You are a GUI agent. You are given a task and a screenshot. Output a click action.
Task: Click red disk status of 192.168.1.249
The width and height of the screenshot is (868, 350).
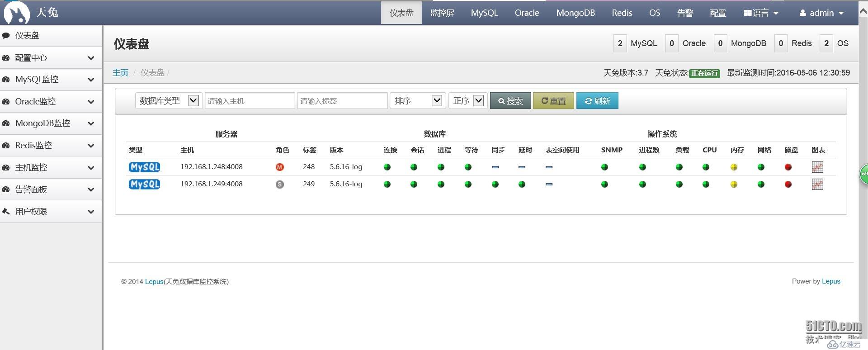click(788, 184)
